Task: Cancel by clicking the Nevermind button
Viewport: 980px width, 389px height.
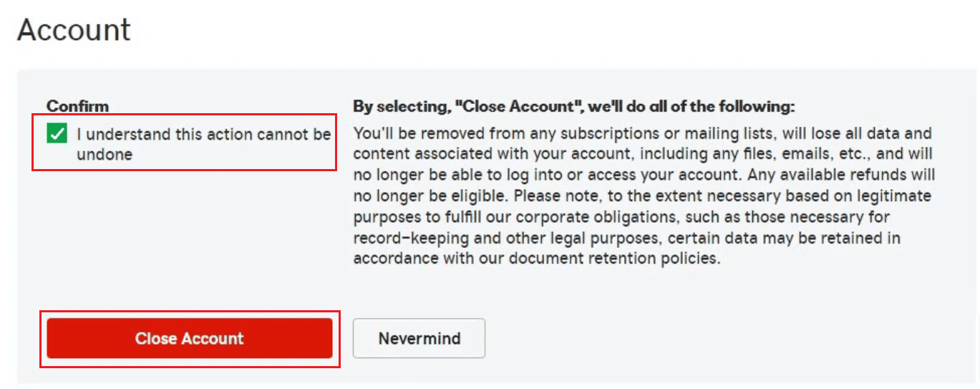Action: pyautogui.click(x=419, y=338)
